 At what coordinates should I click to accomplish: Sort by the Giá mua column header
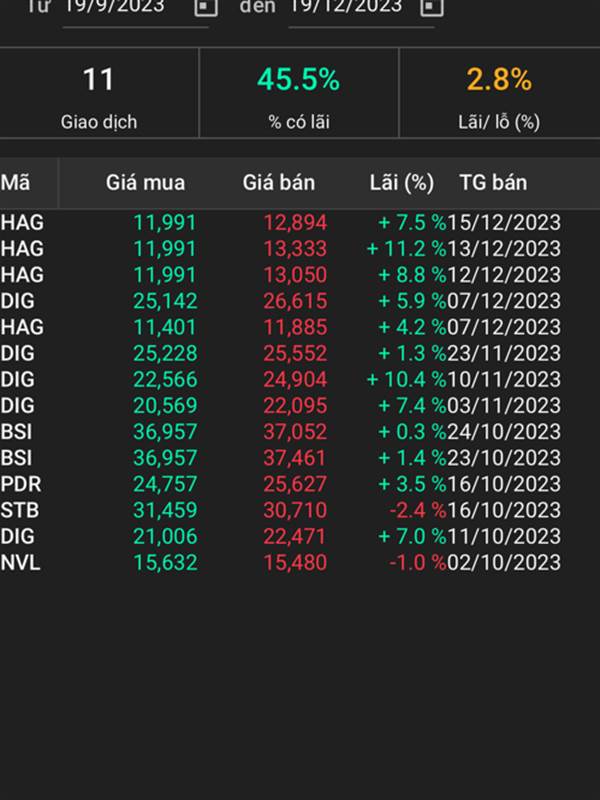point(145,183)
